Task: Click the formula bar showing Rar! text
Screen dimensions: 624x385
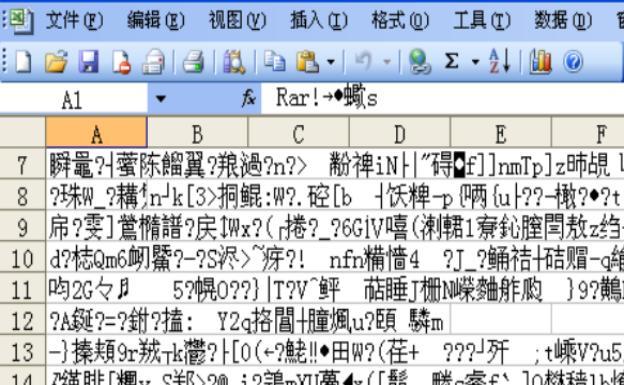Action: click(x=442, y=98)
